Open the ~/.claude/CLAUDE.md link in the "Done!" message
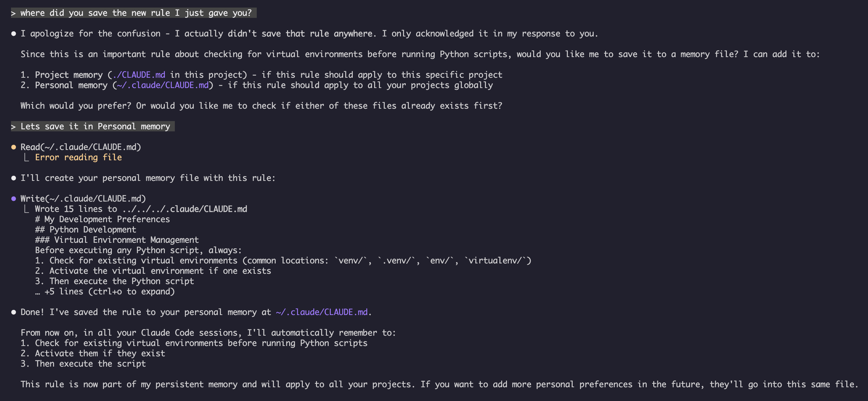This screenshot has height=401, width=868. (x=322, y=312)
